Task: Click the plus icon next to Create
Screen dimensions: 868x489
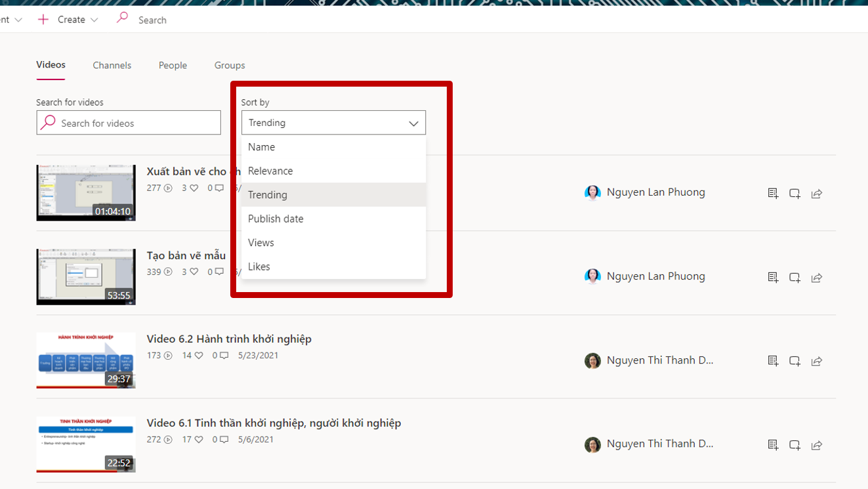Action: click(43, 20)
